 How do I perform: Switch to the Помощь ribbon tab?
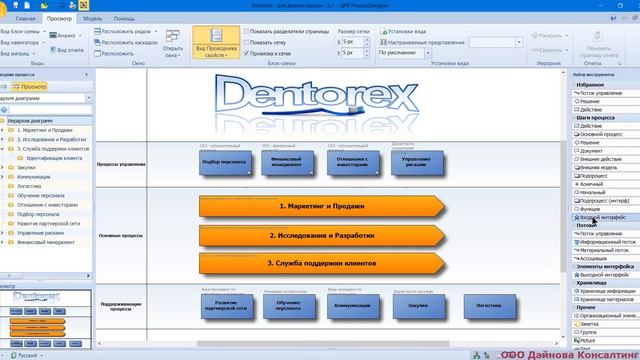[x=124, y=18]
